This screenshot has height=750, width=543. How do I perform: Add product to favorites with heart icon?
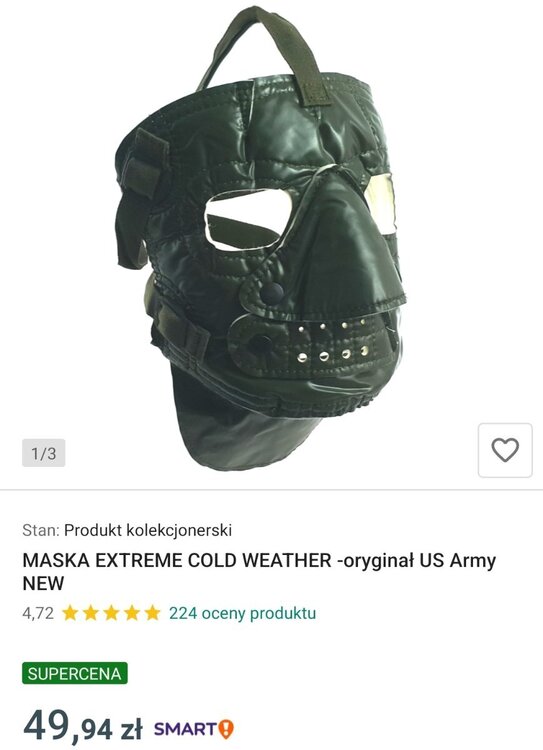tap(505, 450)
